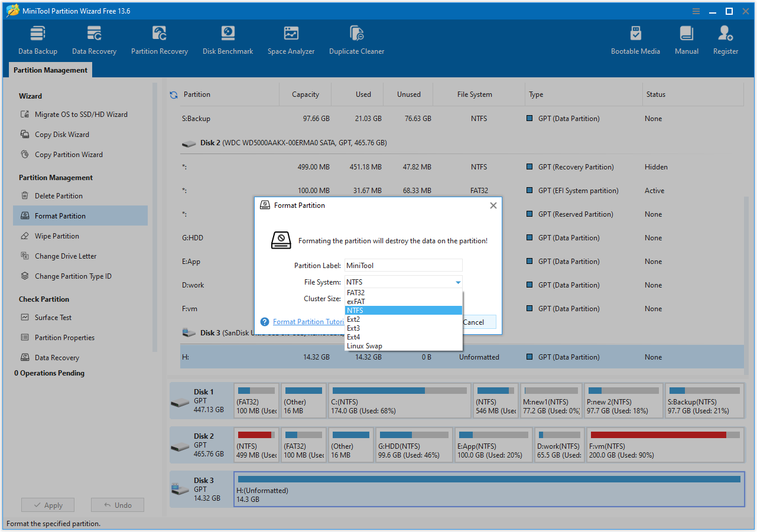
Task: Select G:HDD(NTFS) block in disk map
Action: [414, 445]
